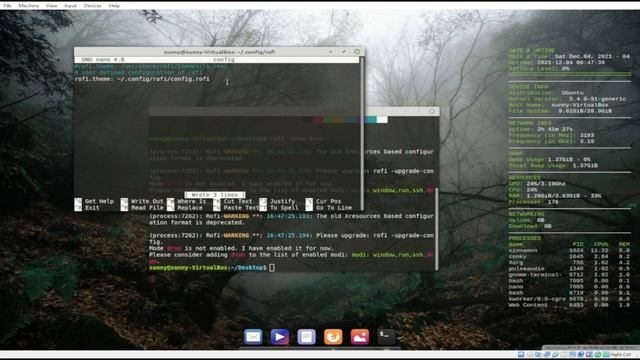640x360 pixels.
Task: Click the '5.4.0-91-generic' kernel version text
Action: (597, 99)
